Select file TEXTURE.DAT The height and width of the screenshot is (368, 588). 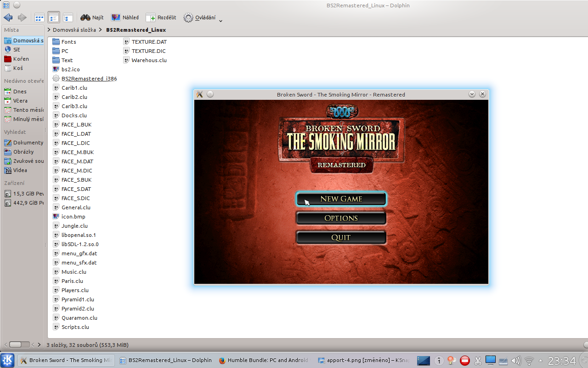point(145,42)
